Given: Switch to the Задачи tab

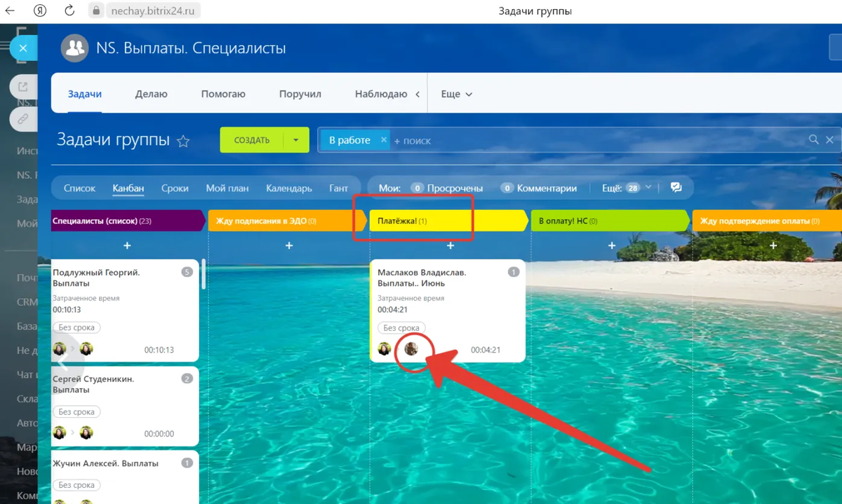Looking at the screenshot, I should coord(85,94).
